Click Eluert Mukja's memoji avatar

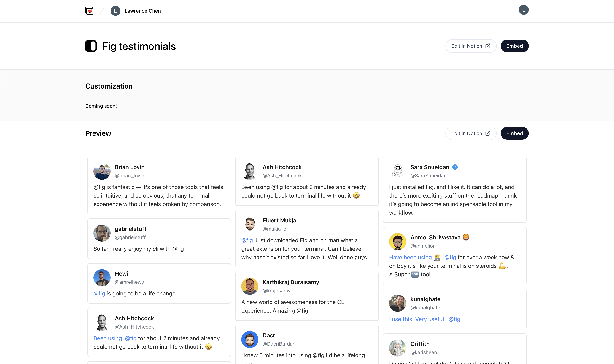coord(250,225)
